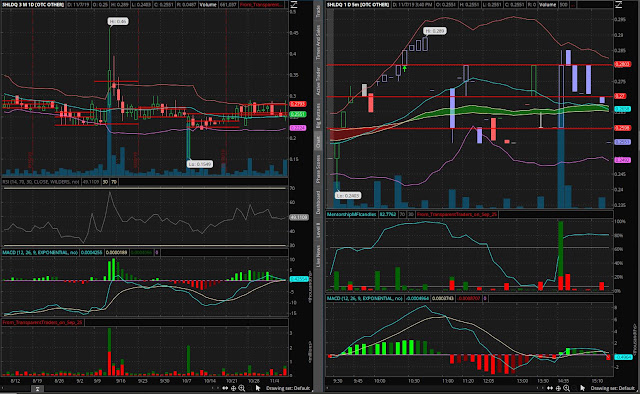Click the pan arrows icon on right chart
This screenshot has height=394, width=640.
(x=550, y=388)
